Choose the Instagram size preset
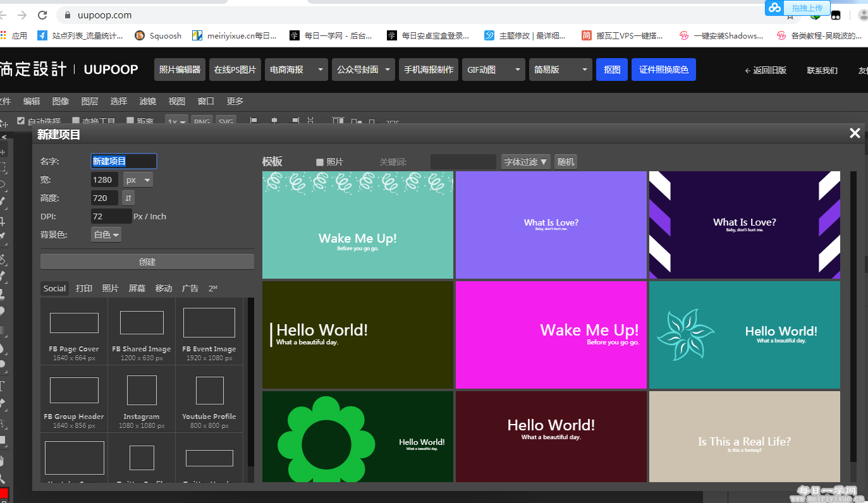The width and height of the screenshot is (868, 503). tap(142, 399)
